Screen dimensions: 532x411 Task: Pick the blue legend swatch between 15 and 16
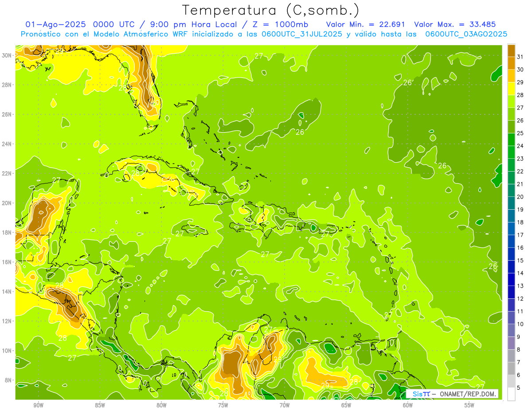click(511, 254)
